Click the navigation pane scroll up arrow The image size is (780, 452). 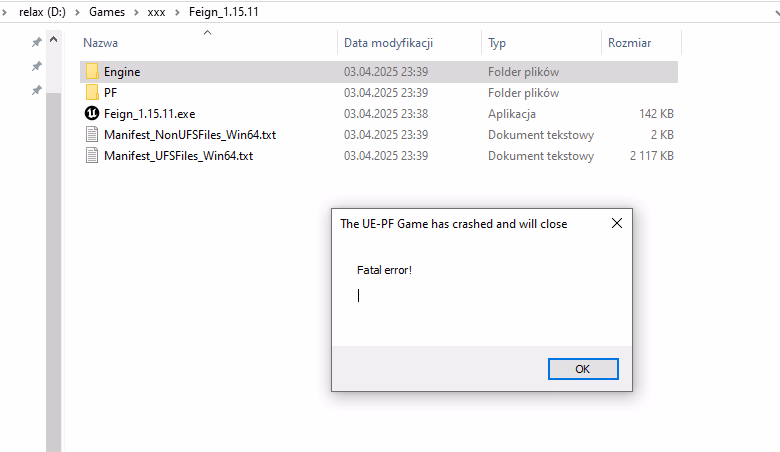[x=54, y=39]
